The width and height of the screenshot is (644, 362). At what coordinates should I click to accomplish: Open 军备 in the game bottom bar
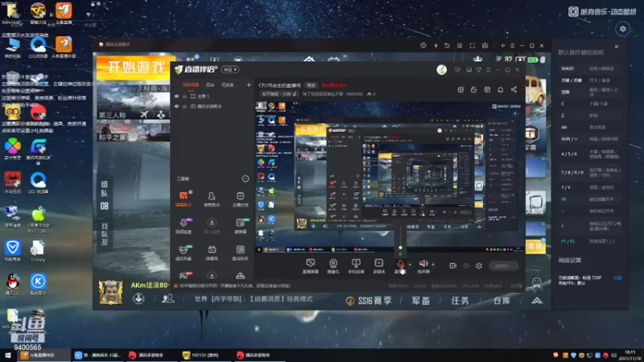coord(420,301)
